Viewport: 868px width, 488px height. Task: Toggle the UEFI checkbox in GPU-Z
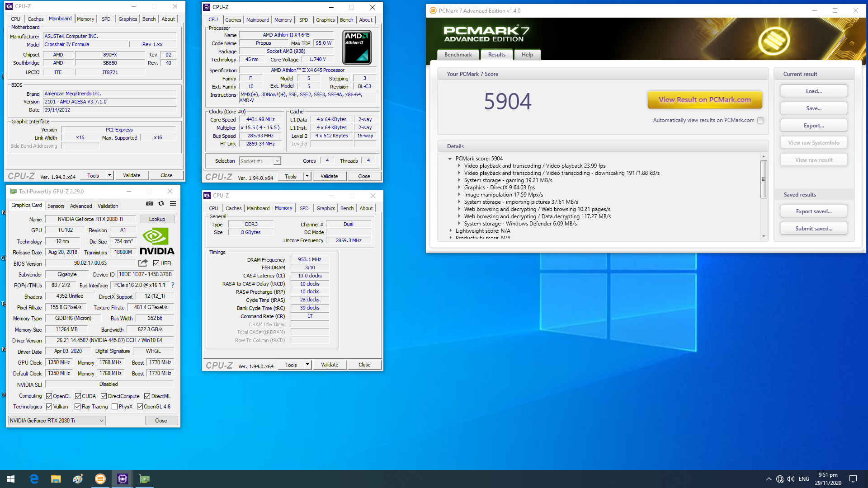point(156,263)
